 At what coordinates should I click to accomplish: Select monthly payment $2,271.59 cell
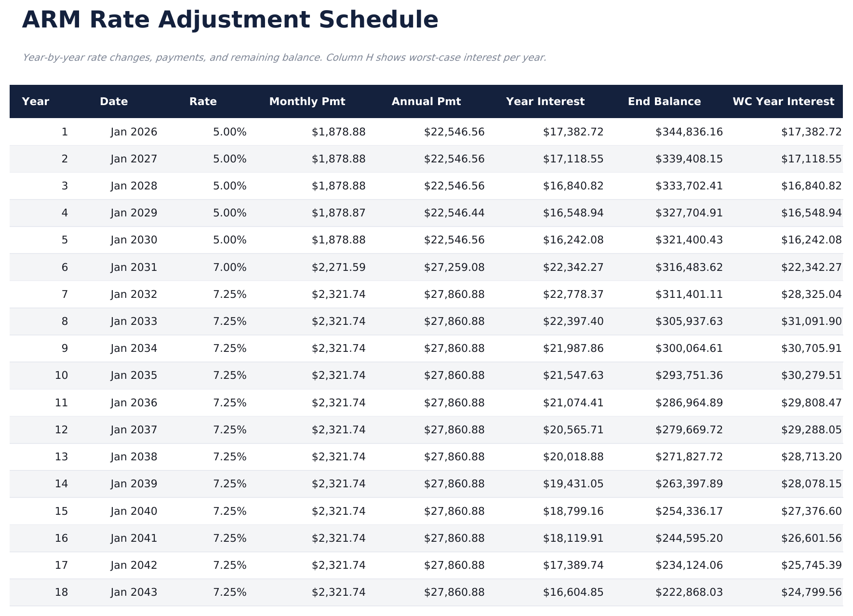point(338,268)
